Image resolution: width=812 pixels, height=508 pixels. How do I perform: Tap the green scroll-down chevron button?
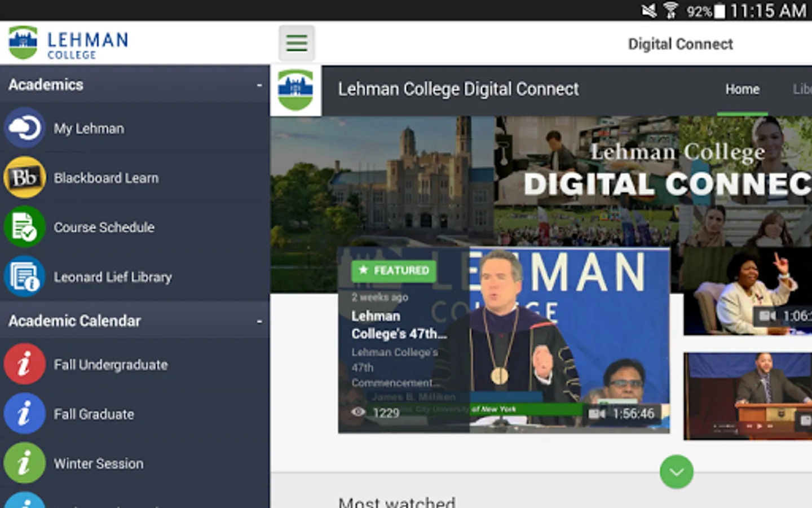[677, 472]
